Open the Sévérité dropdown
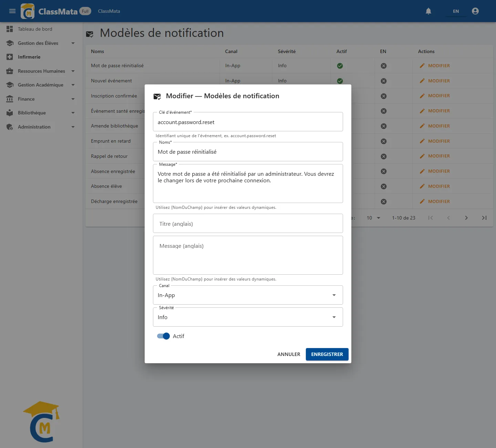 click(x=248, y=317)
